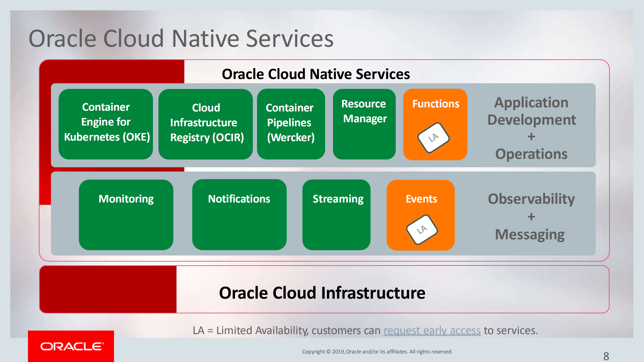Select the Container Engine for Kubernetes (OKE) box

[x=105, y=124]
